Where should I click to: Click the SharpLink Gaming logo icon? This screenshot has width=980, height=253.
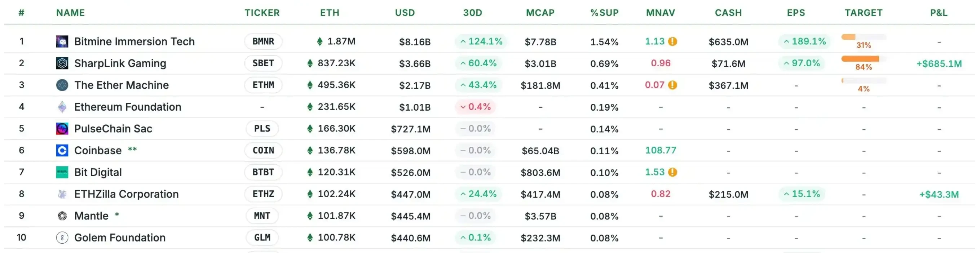62,63
